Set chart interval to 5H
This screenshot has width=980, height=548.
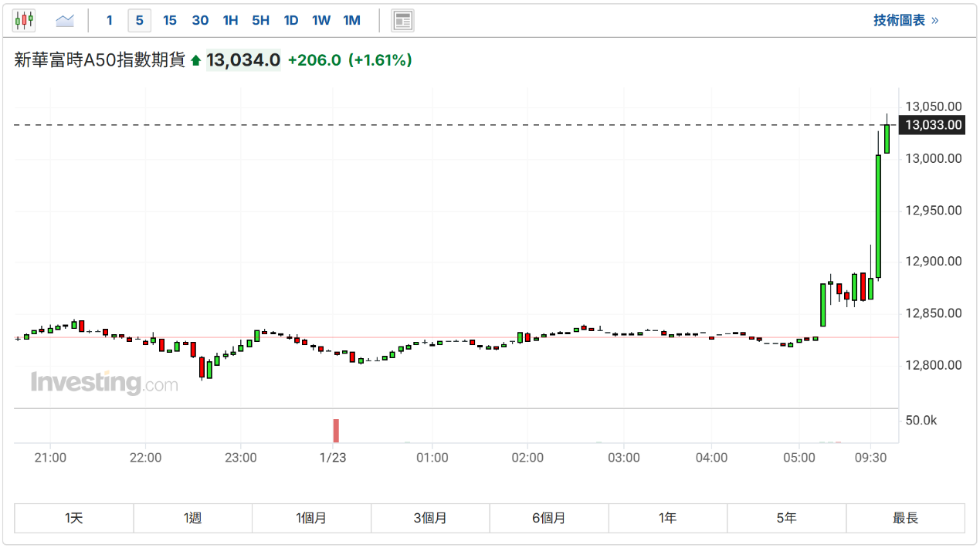click(x=260, y=20)
